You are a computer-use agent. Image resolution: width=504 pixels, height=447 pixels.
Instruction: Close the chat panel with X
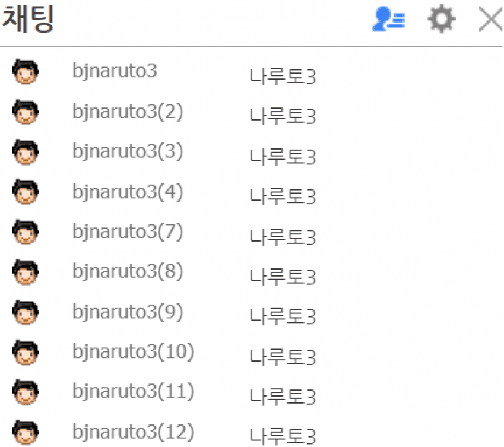pos(490,19)
